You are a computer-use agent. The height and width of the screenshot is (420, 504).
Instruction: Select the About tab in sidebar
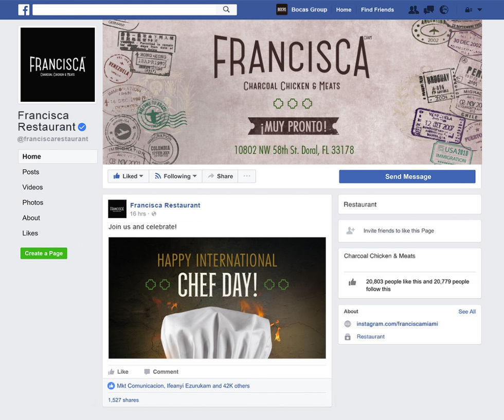coord(31,218)
